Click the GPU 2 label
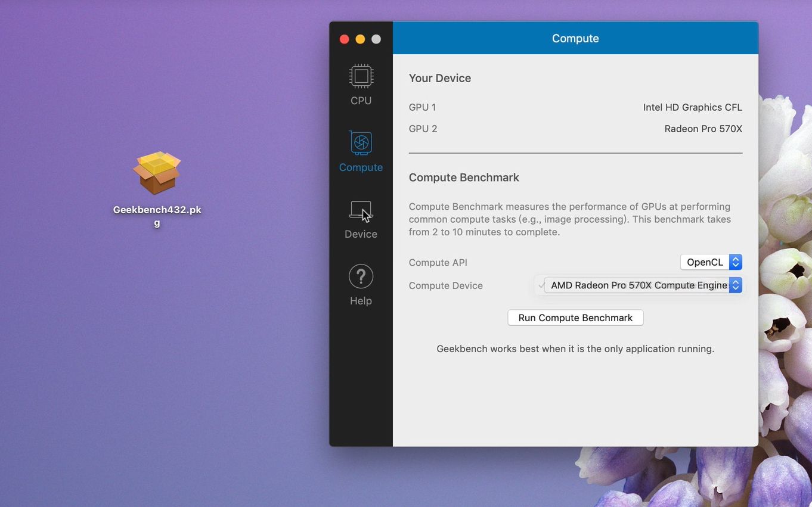Viewport: 812px width, 507px height. (423, 129)
